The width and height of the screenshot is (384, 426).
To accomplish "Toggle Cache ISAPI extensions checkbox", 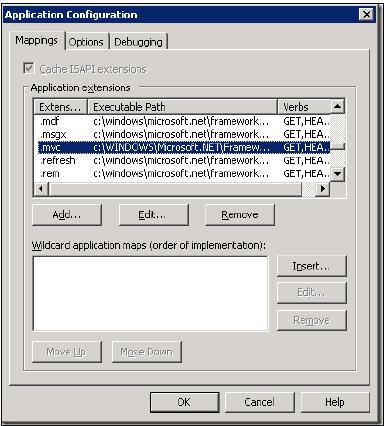I will [29, 69].
